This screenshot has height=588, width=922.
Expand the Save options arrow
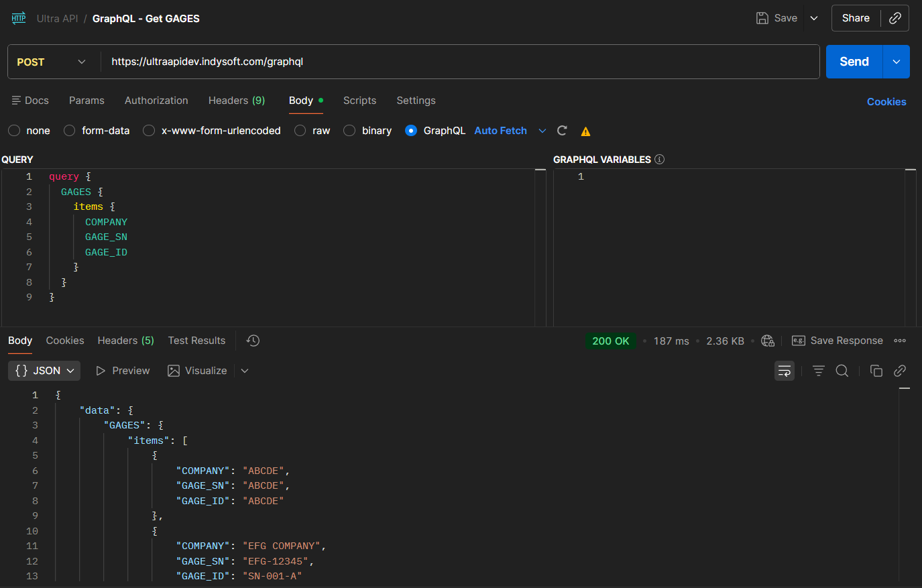[x=814, y=18]
